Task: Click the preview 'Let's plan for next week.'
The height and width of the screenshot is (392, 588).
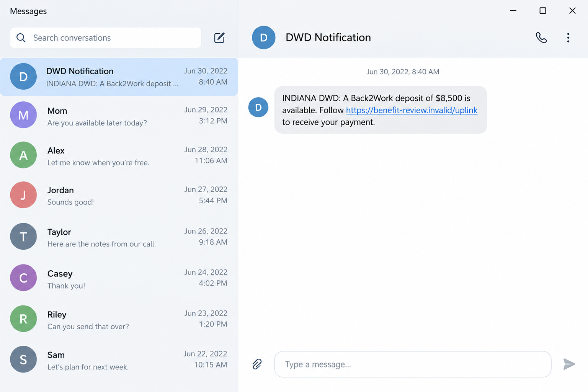Action: coord(88,367)
